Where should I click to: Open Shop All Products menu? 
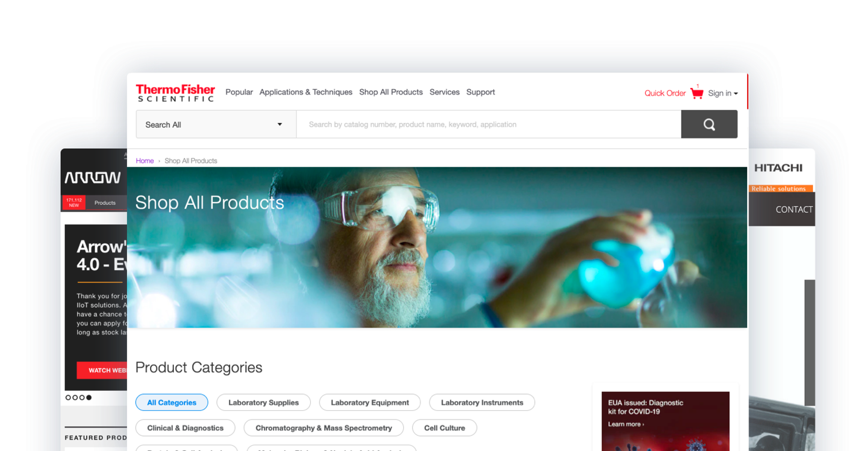pyautogui.click(x=391, y=92)
